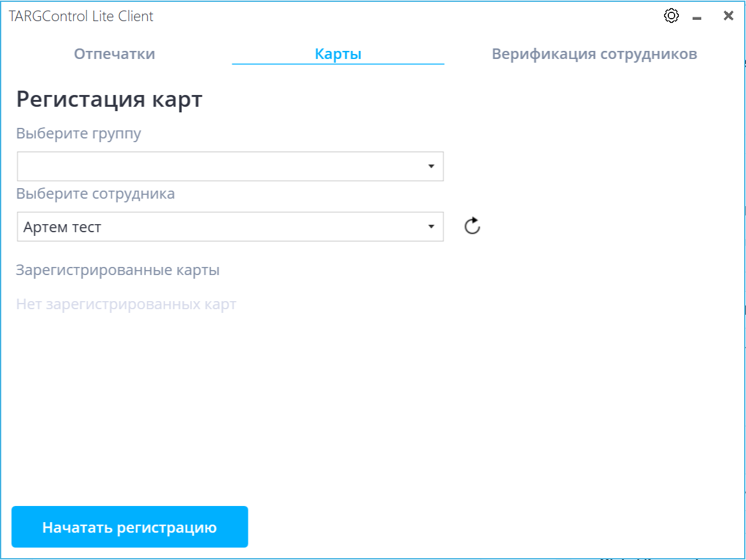Open the Верификация сотрудников tab
This screenshot has height=560, width=746.
pyautogui.click(x=594, y=54)
